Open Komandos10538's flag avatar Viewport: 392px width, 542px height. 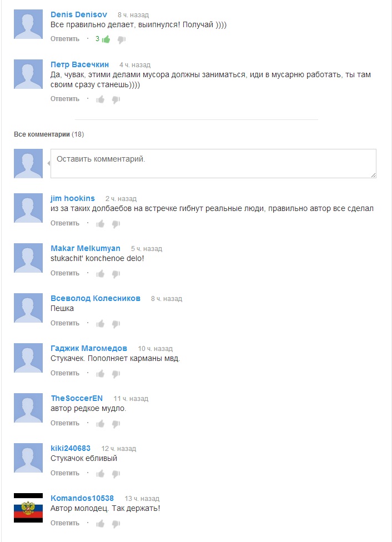point(28,508)
